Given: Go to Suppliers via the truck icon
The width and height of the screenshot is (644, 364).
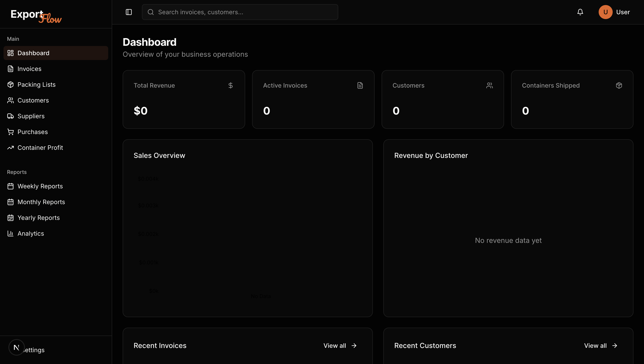Looking at the screenshot, I should tap(11, 116).
